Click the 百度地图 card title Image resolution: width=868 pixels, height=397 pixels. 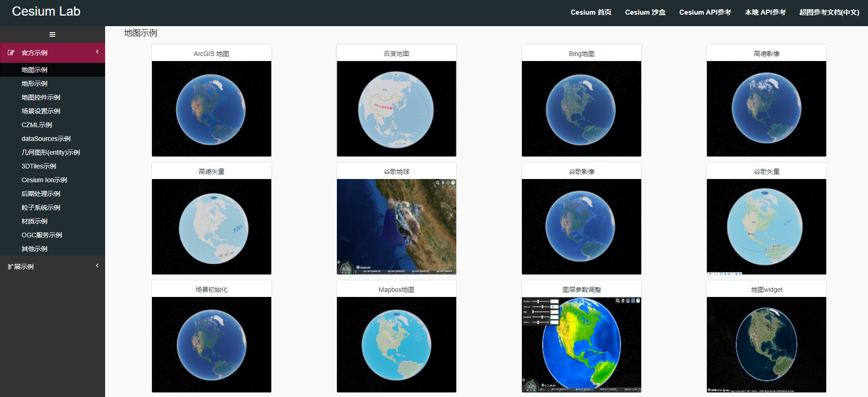(x=397, y=54)
